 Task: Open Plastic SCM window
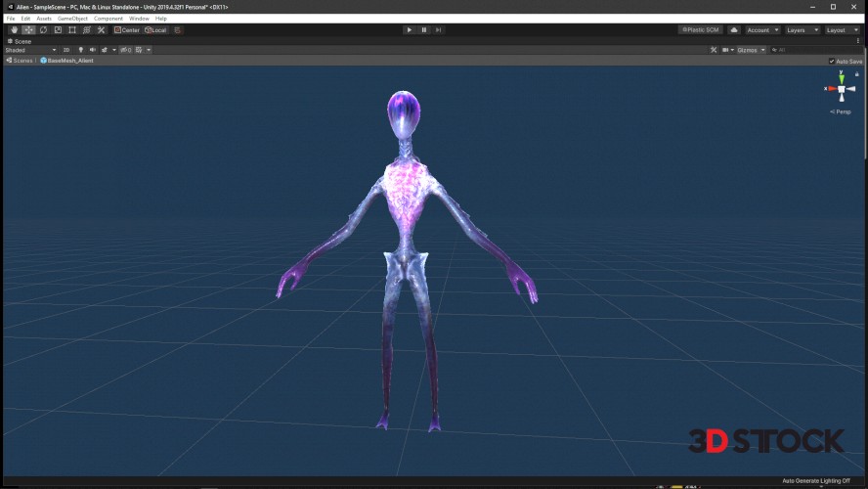pos(700,30)
